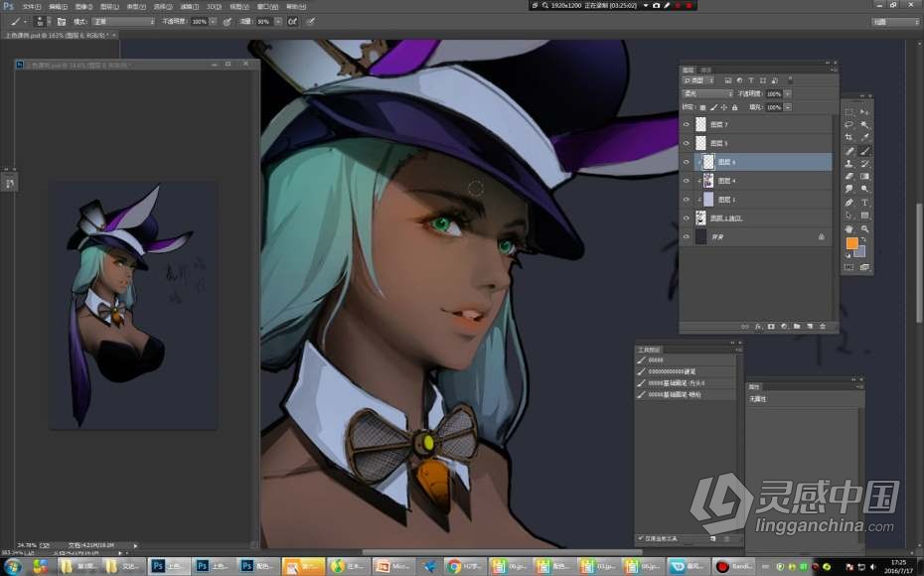Open the layer opacity dropdown arrow
924x576 pixels.
pos(788,93)
